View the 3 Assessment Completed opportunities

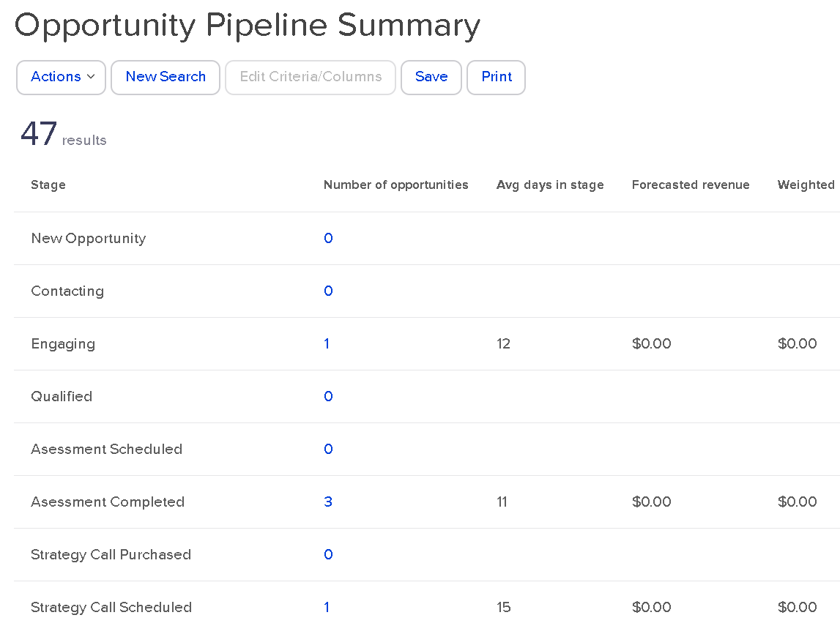(x=327, y=502)
